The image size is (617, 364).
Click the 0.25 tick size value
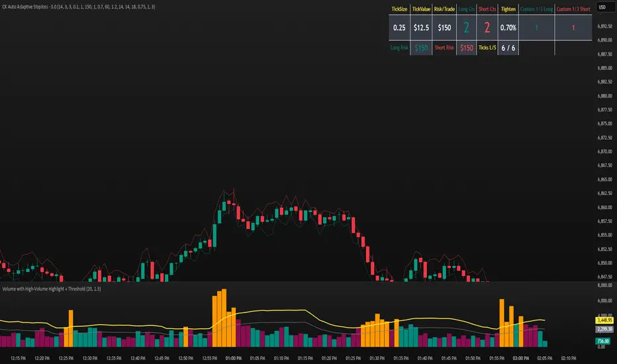coord(399,28)
